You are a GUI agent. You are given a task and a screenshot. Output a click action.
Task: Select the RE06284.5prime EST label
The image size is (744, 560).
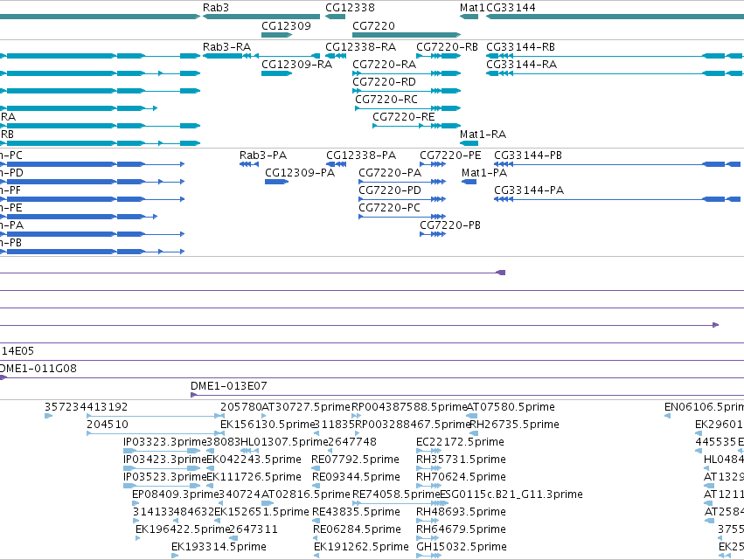pos(358,529)
